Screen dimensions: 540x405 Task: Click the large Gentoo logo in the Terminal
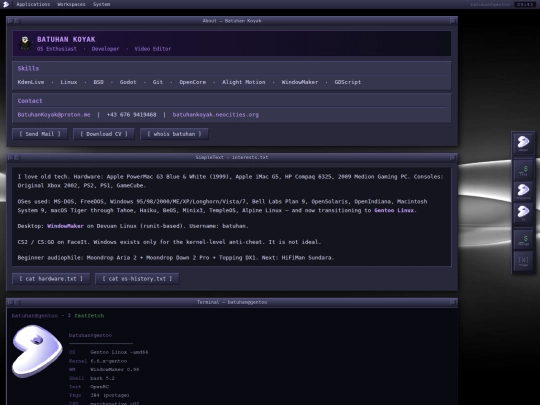(37, 351)
